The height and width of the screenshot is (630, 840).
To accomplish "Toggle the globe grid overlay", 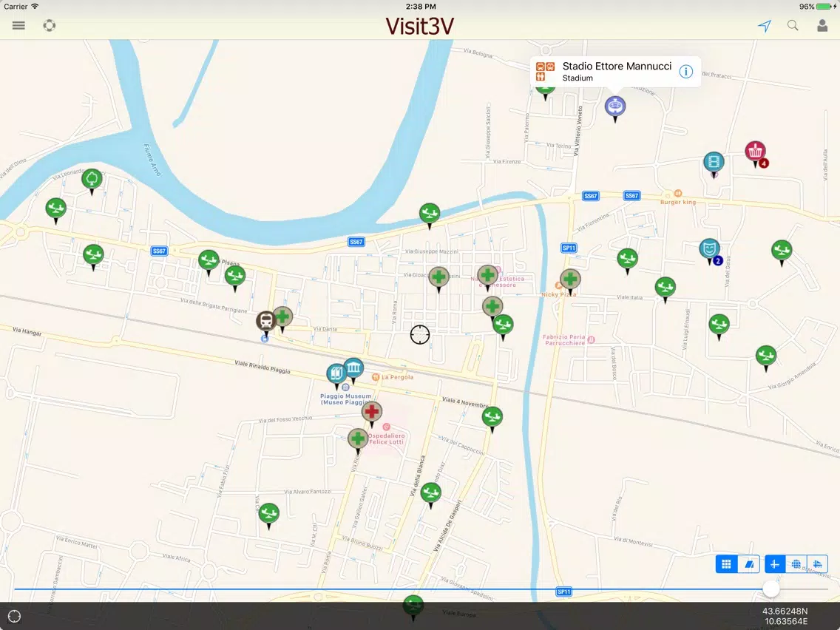I will coord(796,563).
